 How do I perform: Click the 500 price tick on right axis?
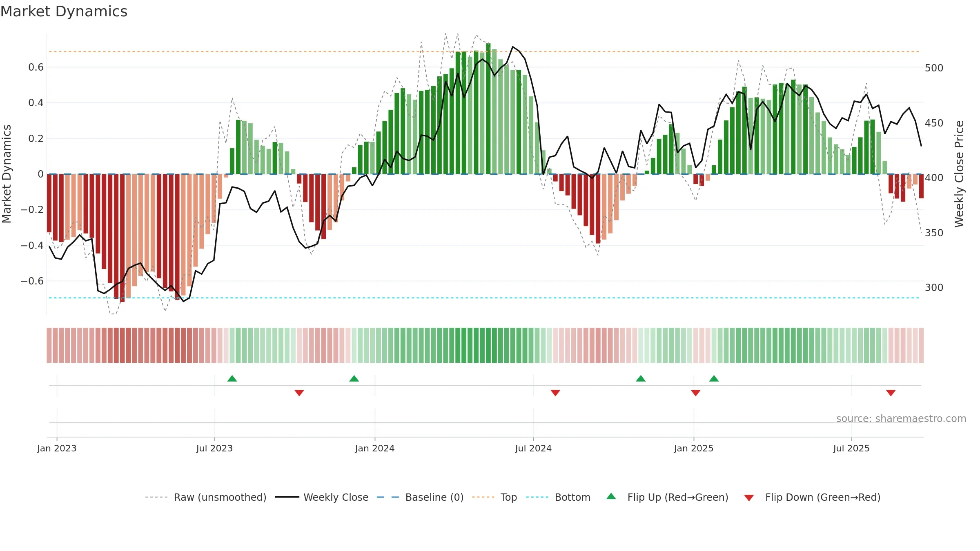[x=934, y=68]
